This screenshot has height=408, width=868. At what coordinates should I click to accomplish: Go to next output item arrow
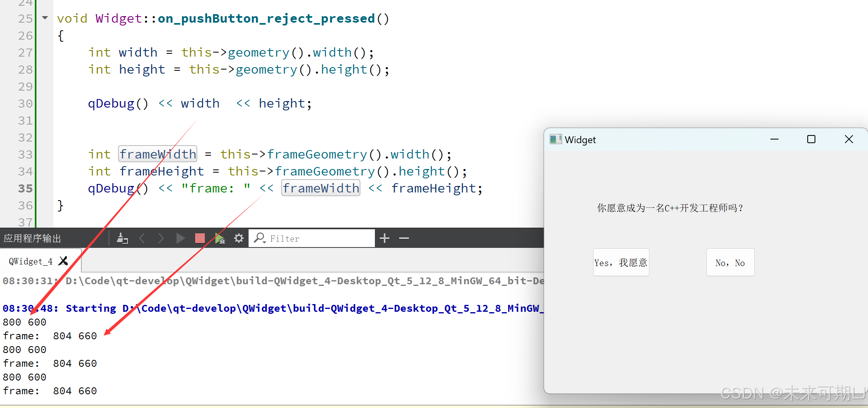(161, 238)
